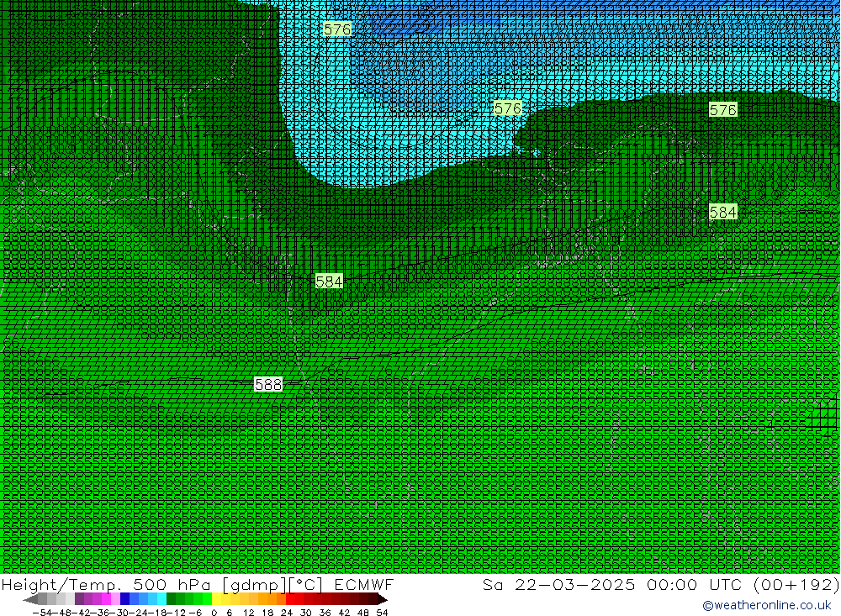Select the darkest green legend swatch above -12
This screenshot has width=841, height=616.
[x=171, y=600]
